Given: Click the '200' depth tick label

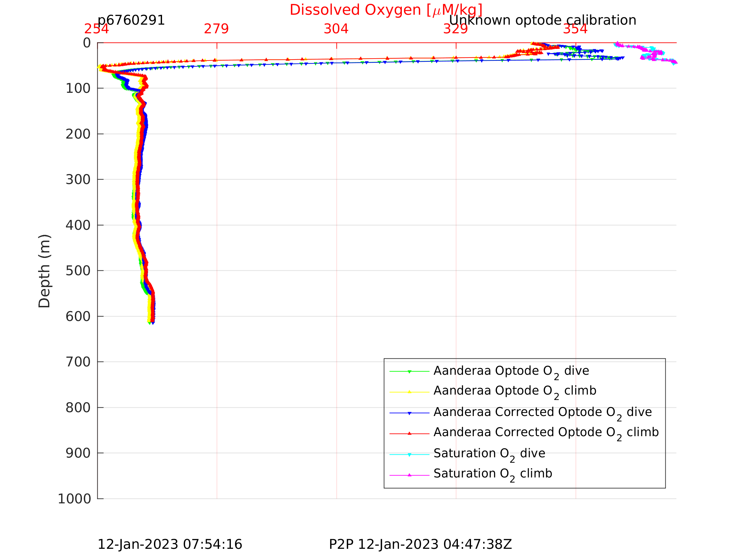Looking at the screenshot, I should coord(78,134).
